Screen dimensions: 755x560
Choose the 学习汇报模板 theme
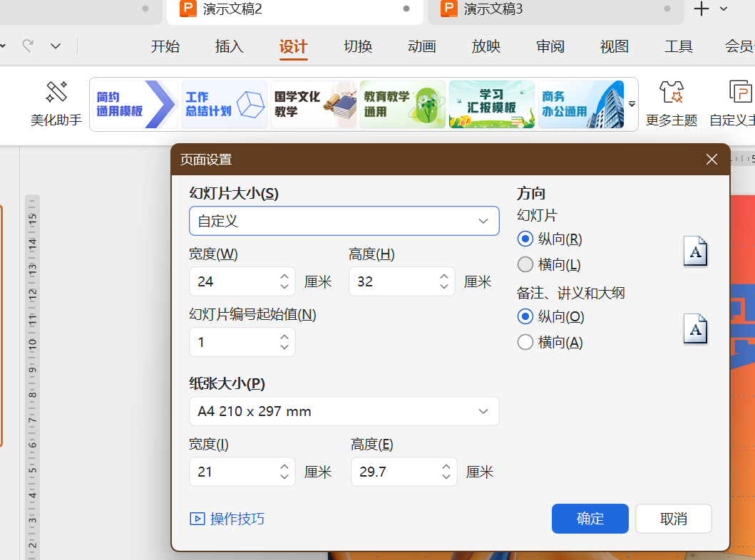tap(492, 104)
